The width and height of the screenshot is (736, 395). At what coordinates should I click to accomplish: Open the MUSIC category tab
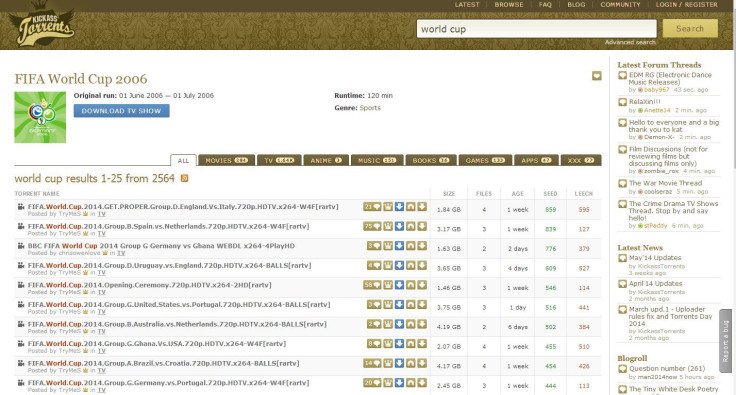377,160
